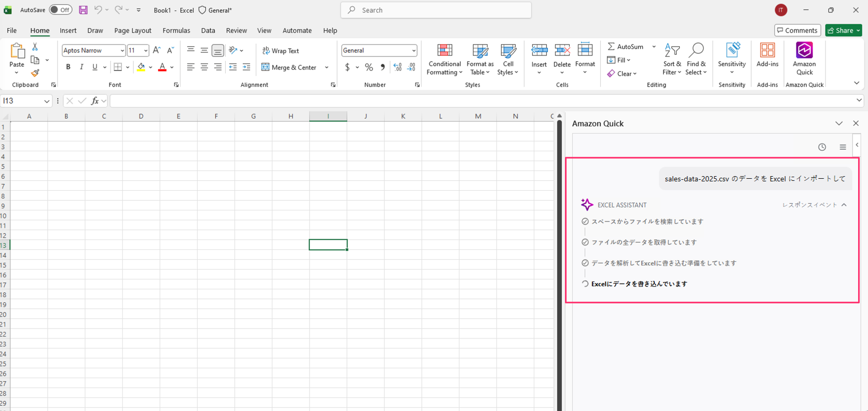
Task: Toggle Italic formatting
Action: (81, 67)
